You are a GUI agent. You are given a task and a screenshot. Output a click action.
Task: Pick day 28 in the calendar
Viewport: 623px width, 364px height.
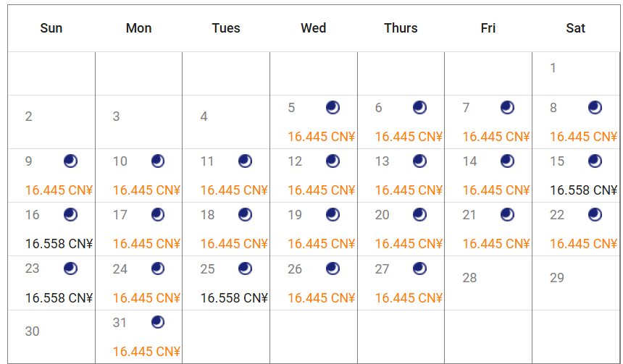(x=469, y=278)
